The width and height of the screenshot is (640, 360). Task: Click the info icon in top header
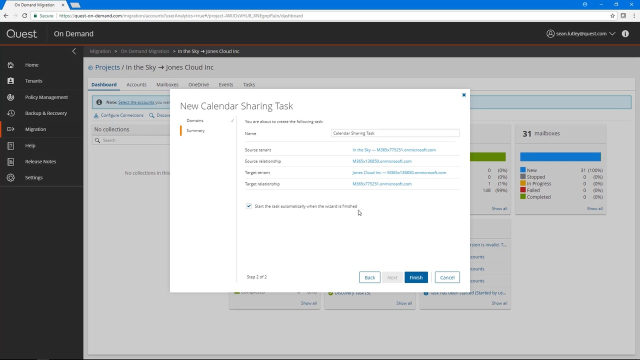coord(625,34)
